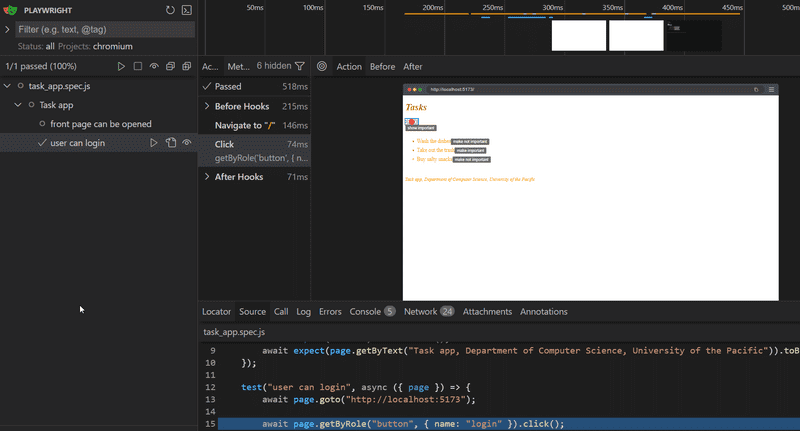Collapse all tests icon

[170, 66]
